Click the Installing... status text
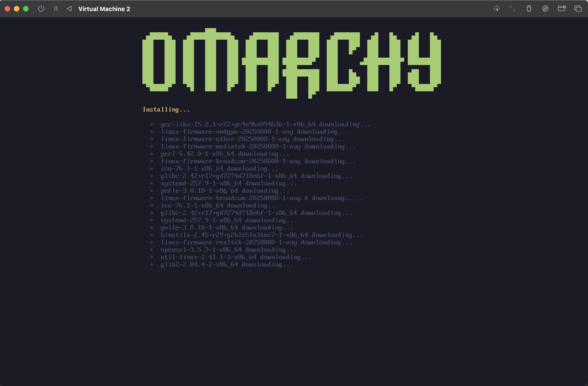The image size is (588, 386). pyautogui.click(x=166, y=110)
